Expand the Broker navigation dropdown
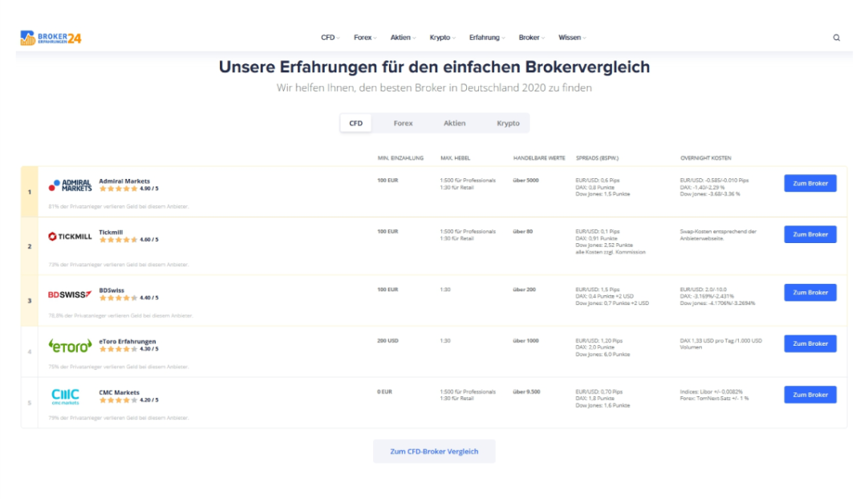 pyautogui.click(x=531, y=38)
